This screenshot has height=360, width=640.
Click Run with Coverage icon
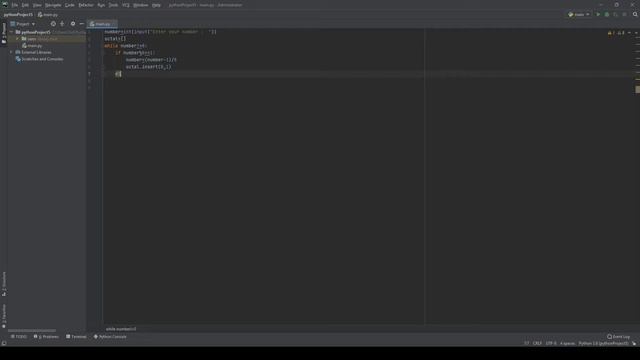(616, 15)
